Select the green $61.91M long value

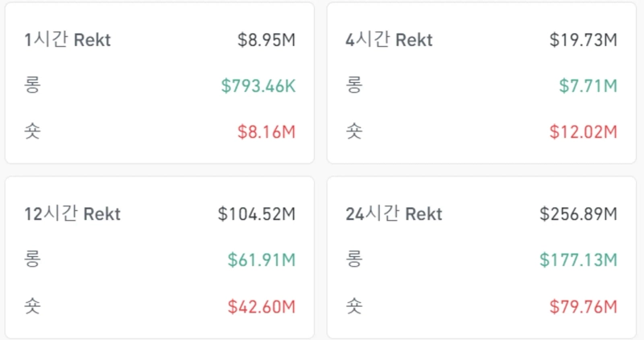(x=262, y=260)
